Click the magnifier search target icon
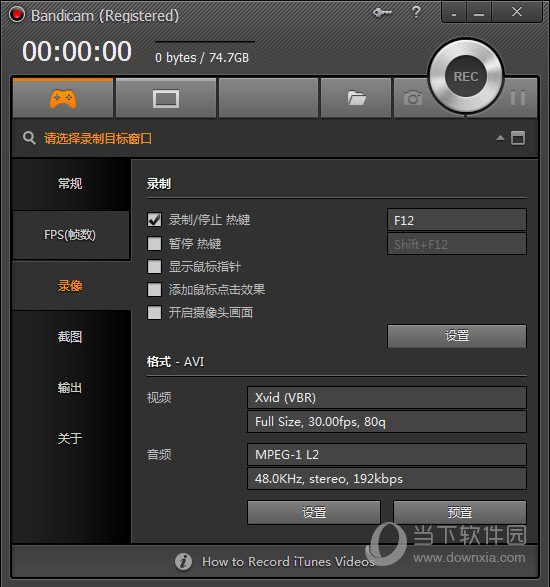The image size is (550, 587). point(29,138)
